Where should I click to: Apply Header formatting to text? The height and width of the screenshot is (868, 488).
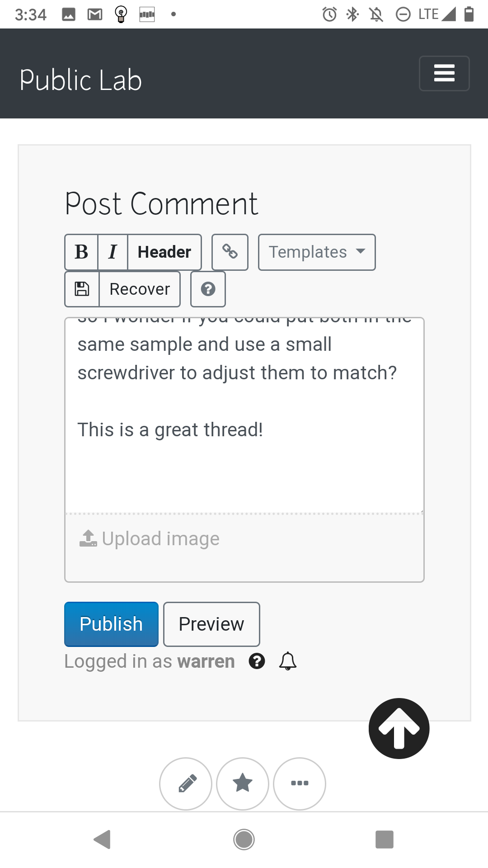164,252
